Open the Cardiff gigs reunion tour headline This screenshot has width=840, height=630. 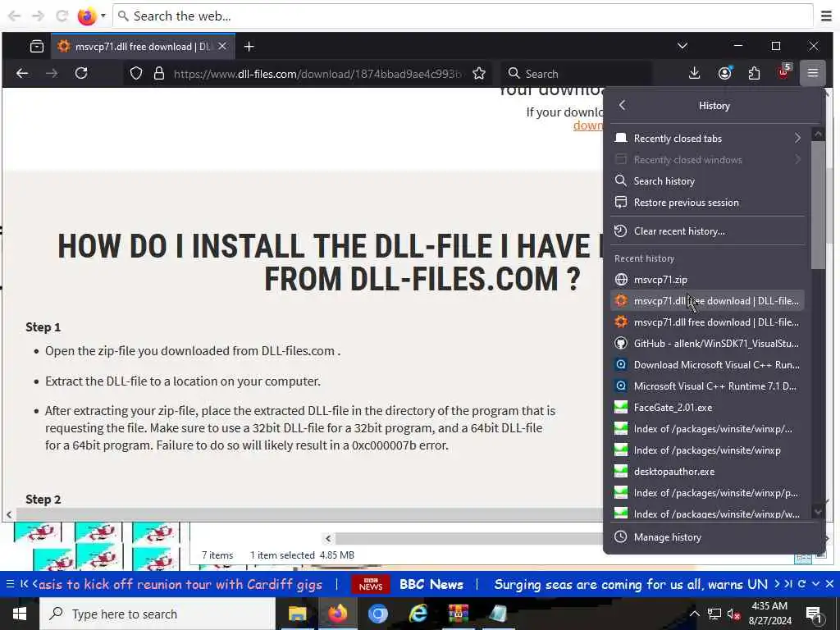[x=180, y=584]
